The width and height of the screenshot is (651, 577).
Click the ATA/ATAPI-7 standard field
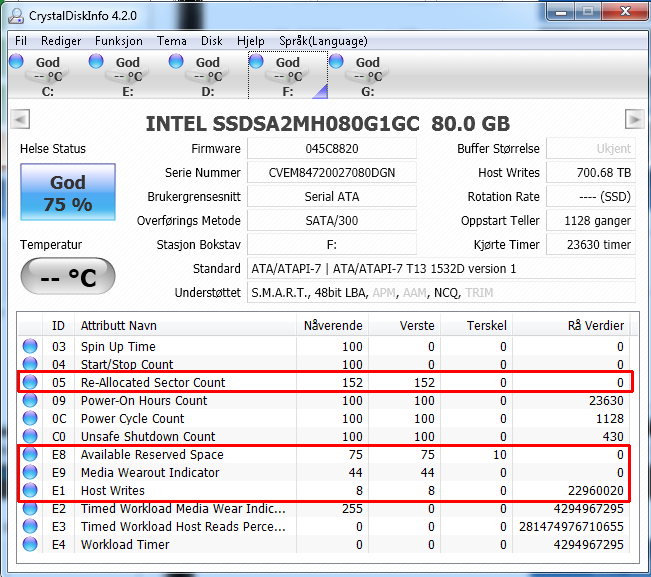point(441,269)
